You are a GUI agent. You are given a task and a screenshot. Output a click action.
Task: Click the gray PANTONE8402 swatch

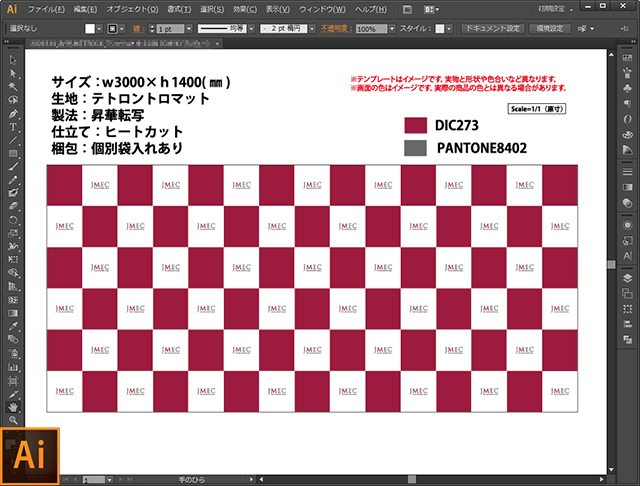(416, 147)
